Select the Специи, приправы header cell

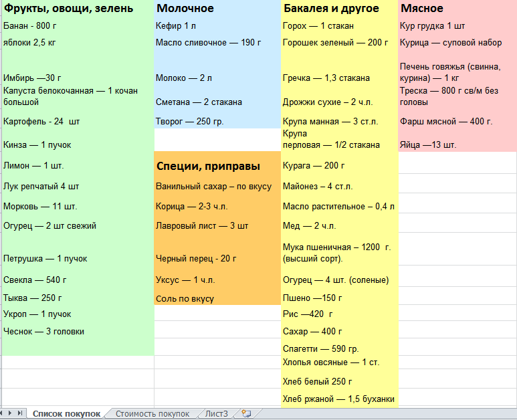click(208, 167)
